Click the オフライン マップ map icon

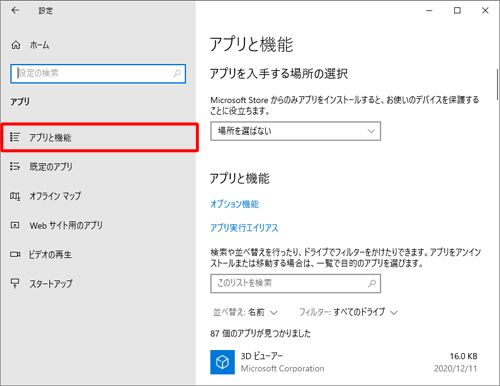point(15,196)
